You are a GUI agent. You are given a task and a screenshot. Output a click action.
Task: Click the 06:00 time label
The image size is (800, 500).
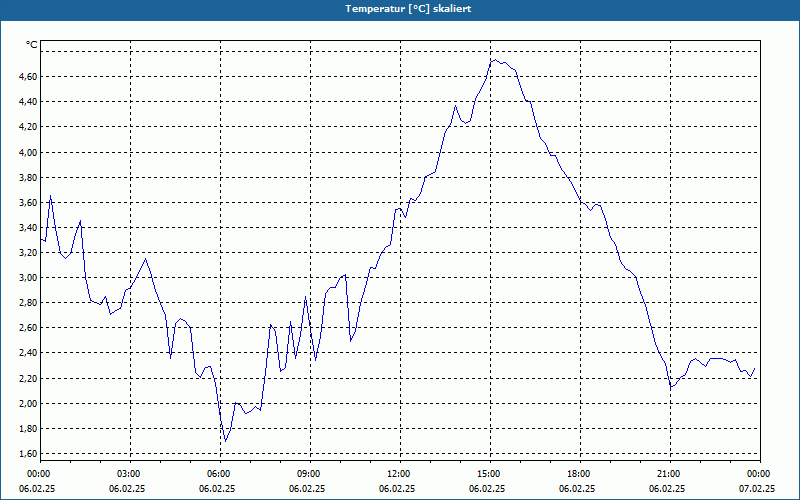click(x=220, y=474)
